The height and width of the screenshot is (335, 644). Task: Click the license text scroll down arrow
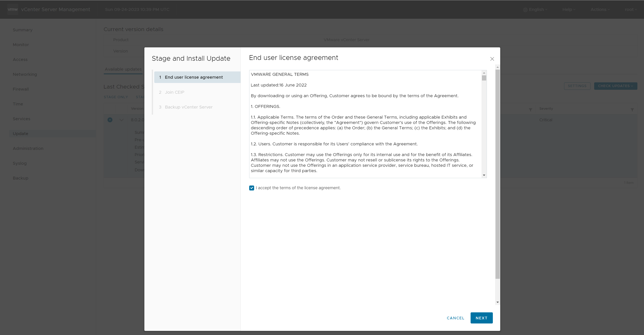point(484,175)
